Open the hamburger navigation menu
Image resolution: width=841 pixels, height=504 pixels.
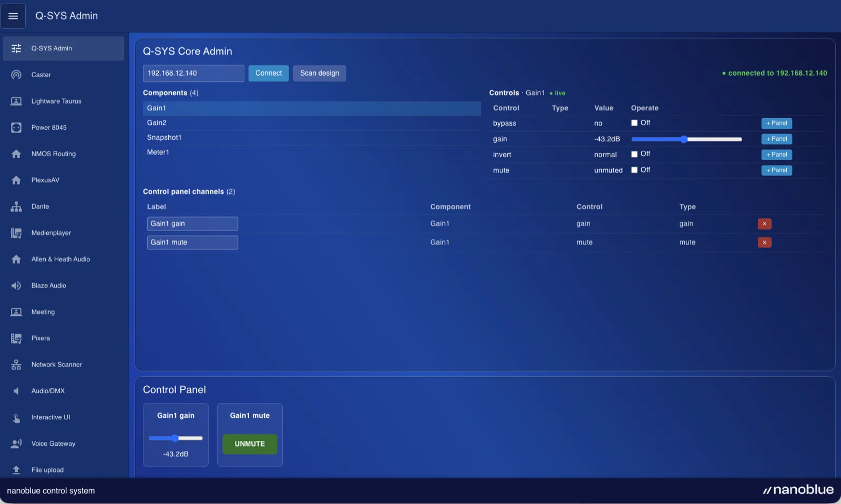[x=13, y=16]
